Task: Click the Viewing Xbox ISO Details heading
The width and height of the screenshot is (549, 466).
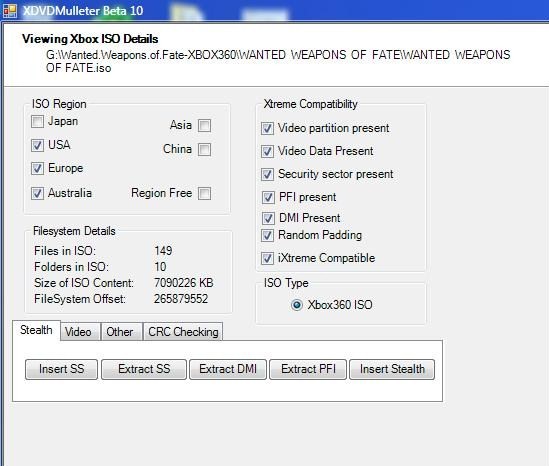Action: tap(90, 39)
